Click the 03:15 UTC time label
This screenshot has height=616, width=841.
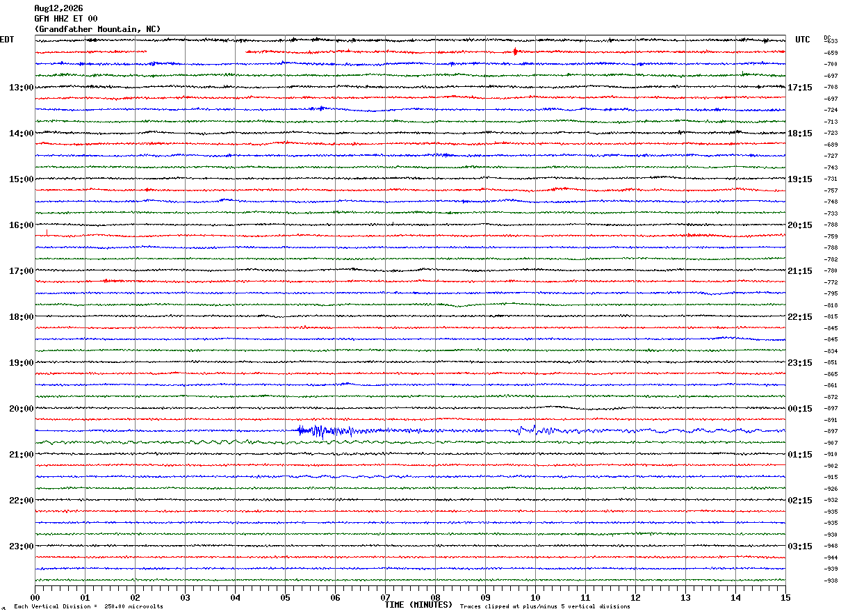[x=800, y=546]
